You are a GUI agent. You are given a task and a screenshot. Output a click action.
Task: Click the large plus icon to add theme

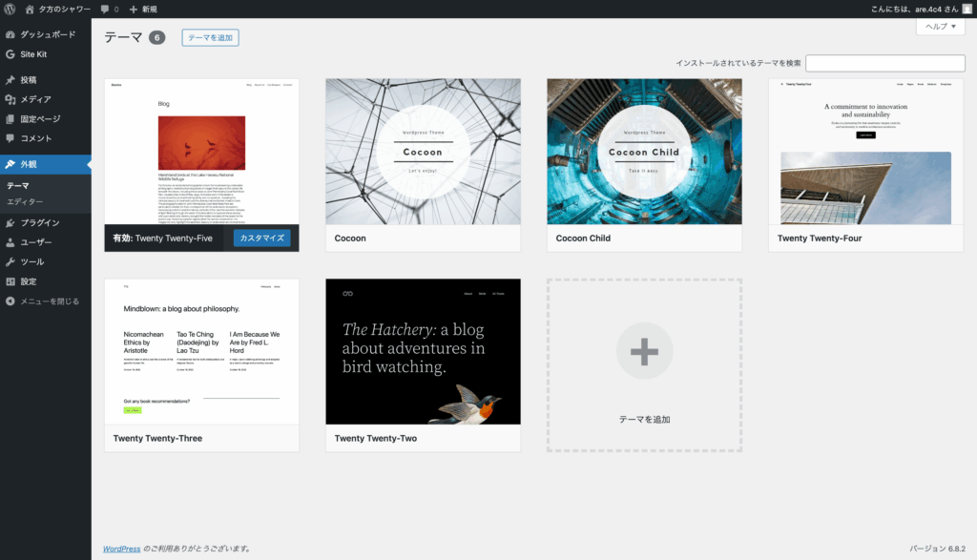tap(644, 351)
